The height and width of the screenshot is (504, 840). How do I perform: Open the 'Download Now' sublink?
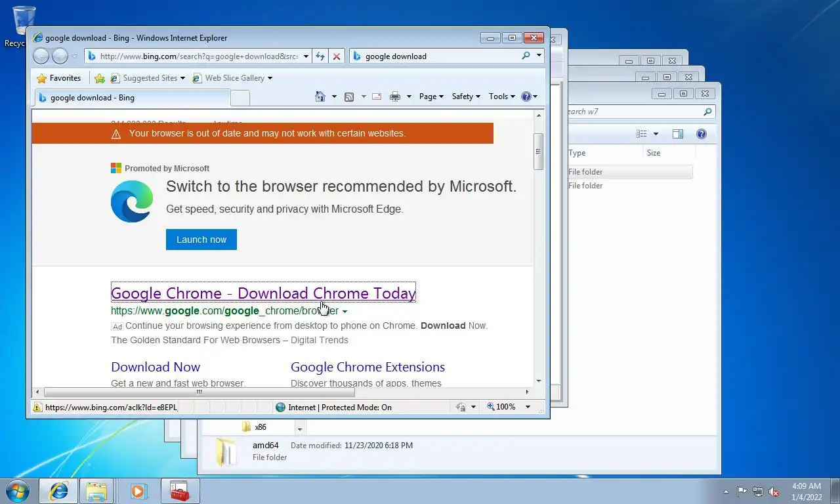point(156,367)
